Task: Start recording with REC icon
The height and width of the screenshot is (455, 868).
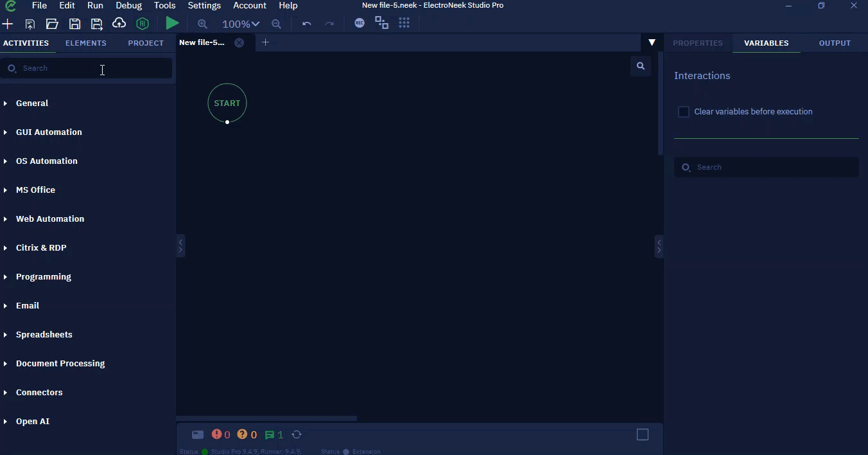Action: coord(360,23)
